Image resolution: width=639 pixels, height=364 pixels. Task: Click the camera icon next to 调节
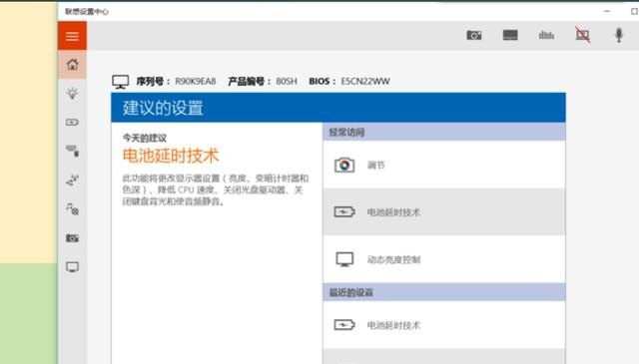(x=344, y=165)
